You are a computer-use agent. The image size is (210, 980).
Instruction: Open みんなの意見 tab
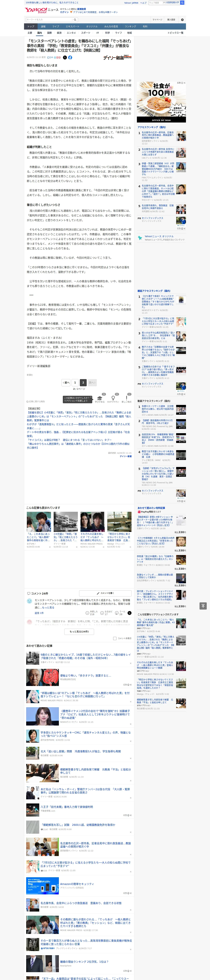pos(111,27)
